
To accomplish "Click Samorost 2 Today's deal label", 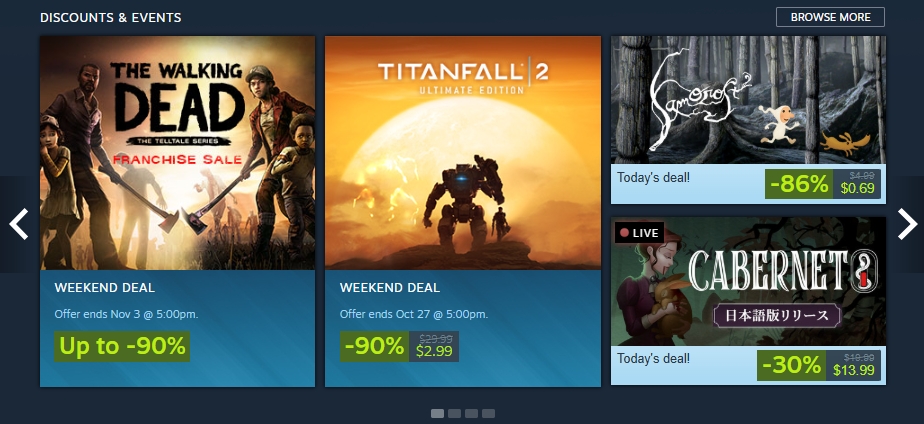I will tap(653, 177).
